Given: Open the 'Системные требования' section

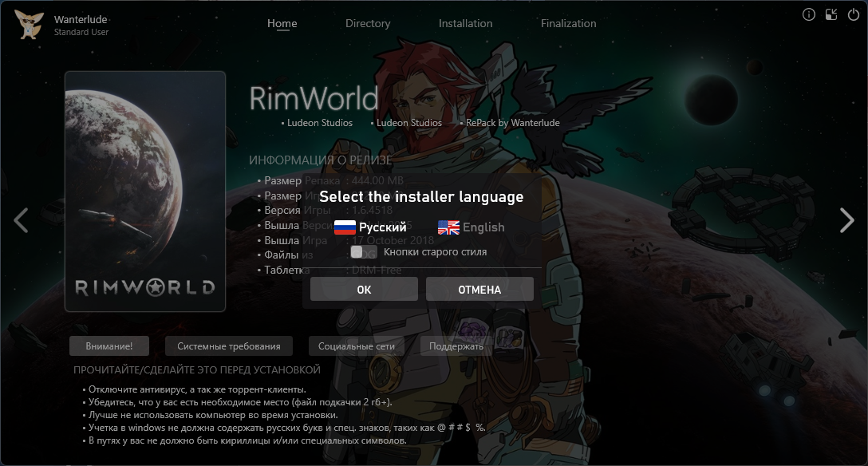Looking at the screenshot, I should (228, 346).
